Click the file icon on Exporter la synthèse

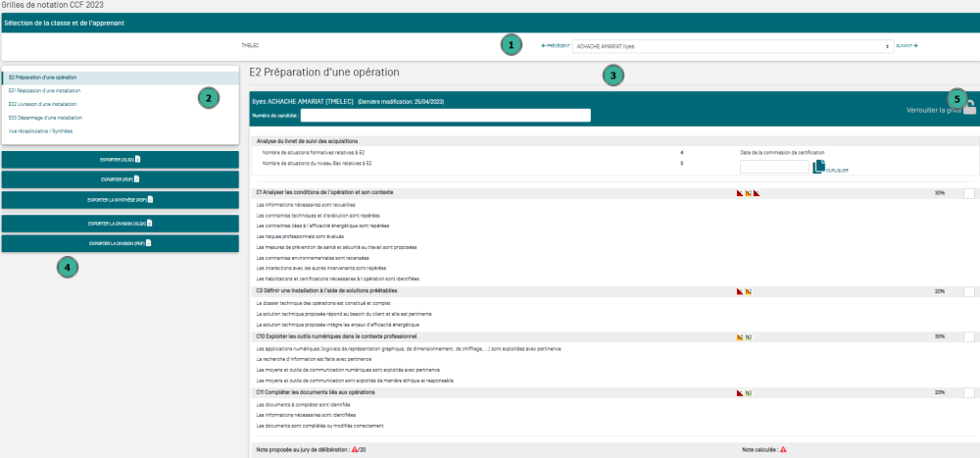tap(150, 200)
